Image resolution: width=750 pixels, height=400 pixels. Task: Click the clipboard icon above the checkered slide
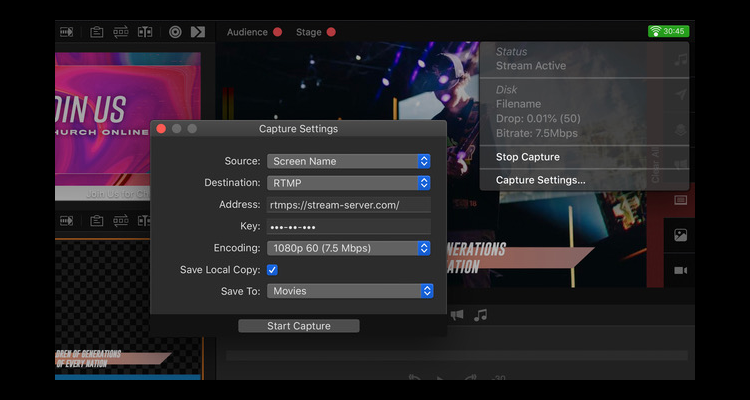[x=97, y=221]
